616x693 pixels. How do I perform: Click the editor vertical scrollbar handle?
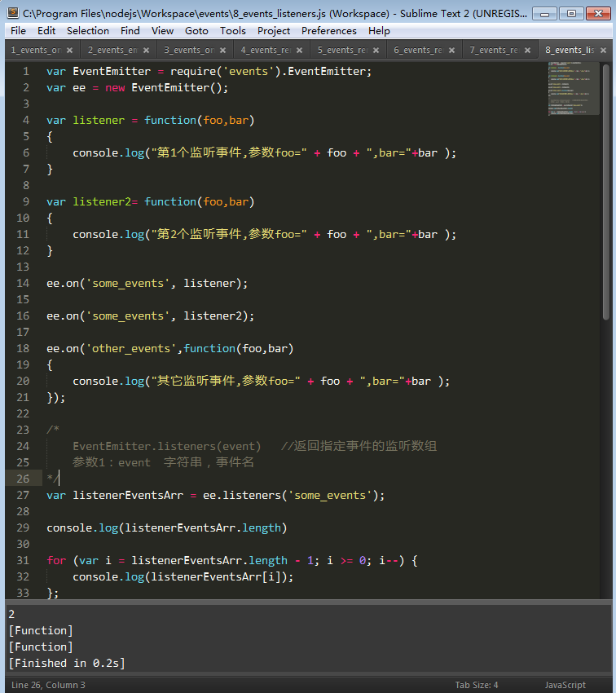point(606,192)
